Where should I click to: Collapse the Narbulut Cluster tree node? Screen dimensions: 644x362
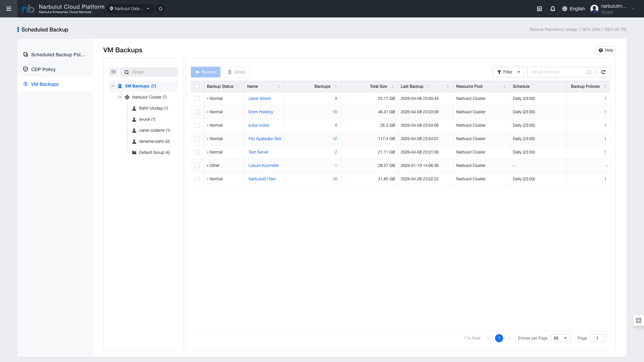120,97
